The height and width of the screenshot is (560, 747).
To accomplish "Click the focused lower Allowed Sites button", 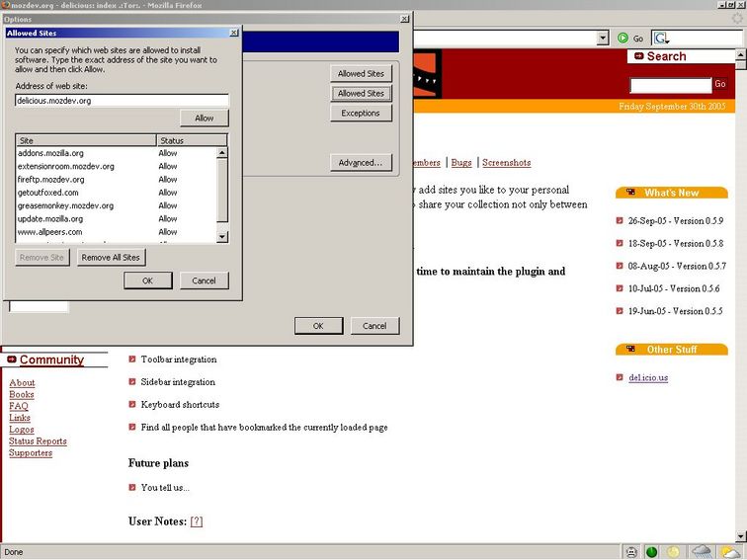I will click(x=361, y=93).
